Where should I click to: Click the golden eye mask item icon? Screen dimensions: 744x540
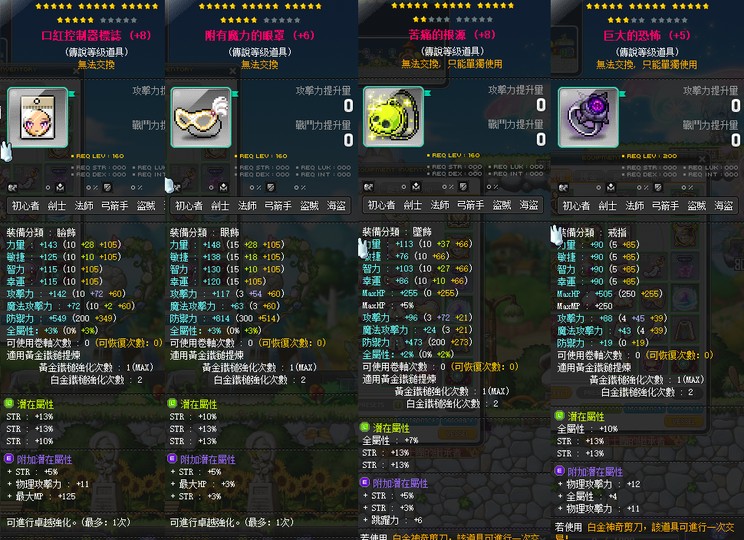tap(201, 117)
